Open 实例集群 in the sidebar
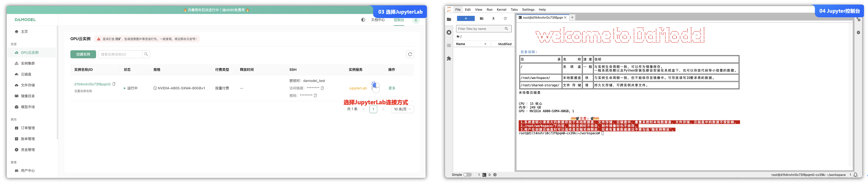The image size is (868, 184). click(25, 63)
